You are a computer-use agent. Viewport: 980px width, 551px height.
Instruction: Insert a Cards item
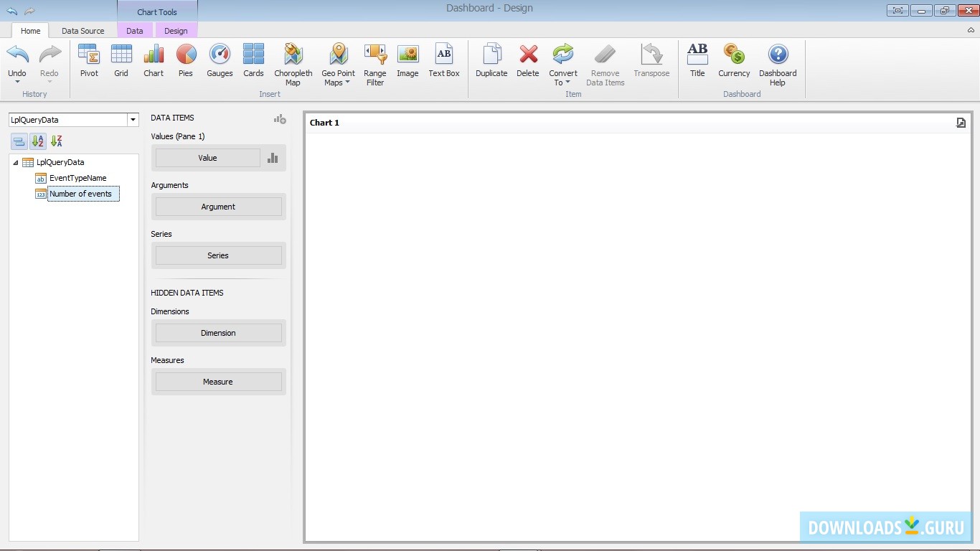click(x=253, y=60)
